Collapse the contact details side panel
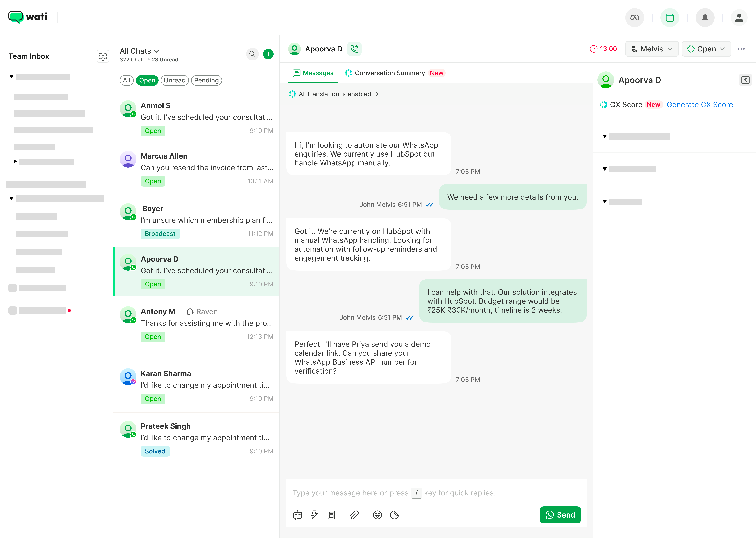The height and width of the screenshot is (538, 756). pos(745,80)
